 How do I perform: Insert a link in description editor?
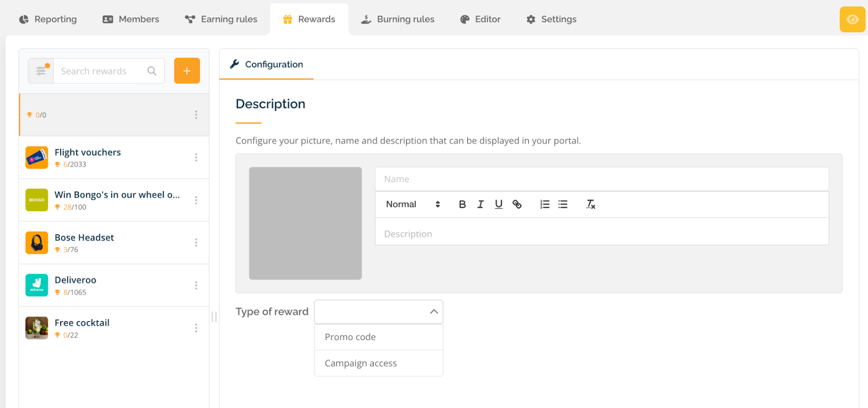click(517, 205)
